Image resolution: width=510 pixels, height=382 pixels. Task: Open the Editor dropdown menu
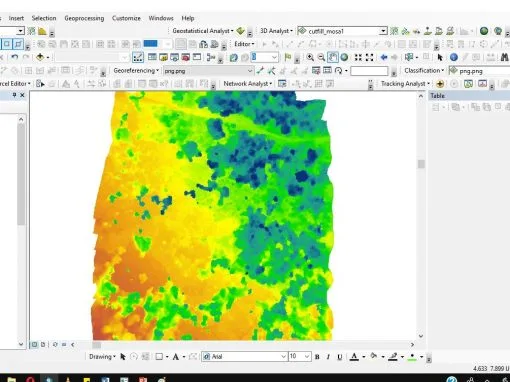[x=244, y=44]
